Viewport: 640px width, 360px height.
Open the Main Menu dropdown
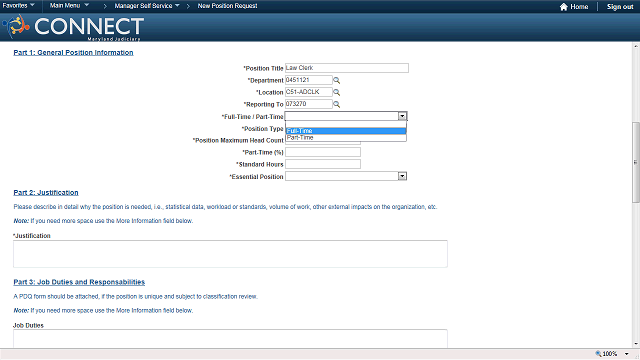click(69, 6)
